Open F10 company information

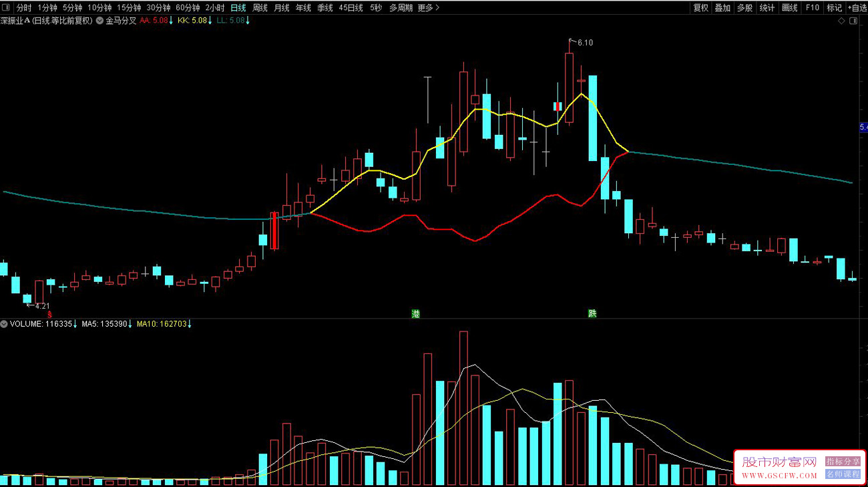pos(812,8)
